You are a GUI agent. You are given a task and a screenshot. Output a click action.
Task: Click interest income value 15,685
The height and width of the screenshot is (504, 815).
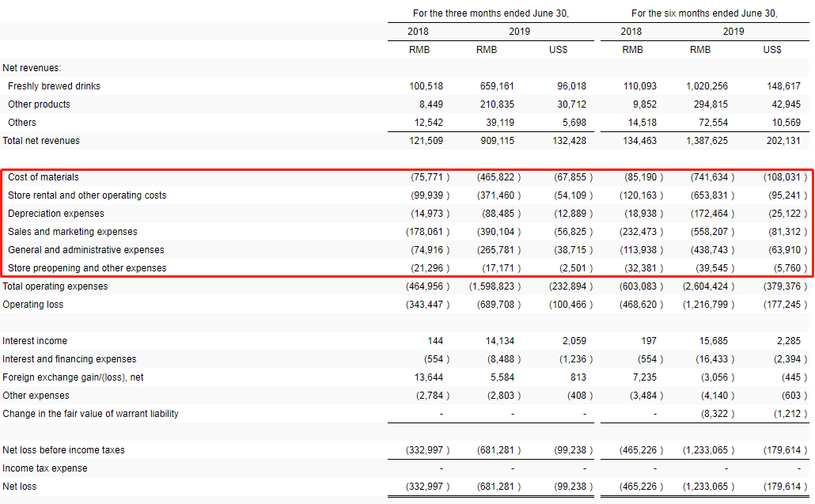pos(714,341)
